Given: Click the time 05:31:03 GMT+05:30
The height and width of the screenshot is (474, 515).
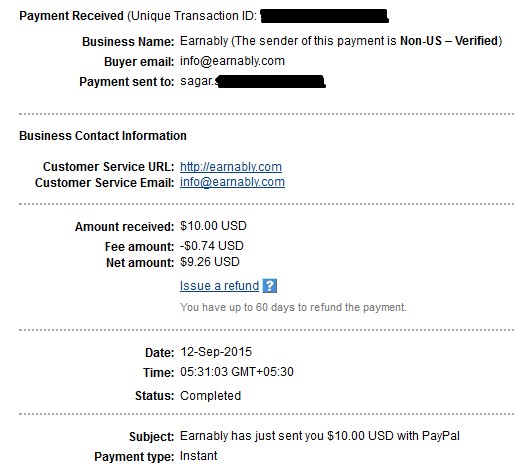Looking at the screenshot, I should 237,372.
